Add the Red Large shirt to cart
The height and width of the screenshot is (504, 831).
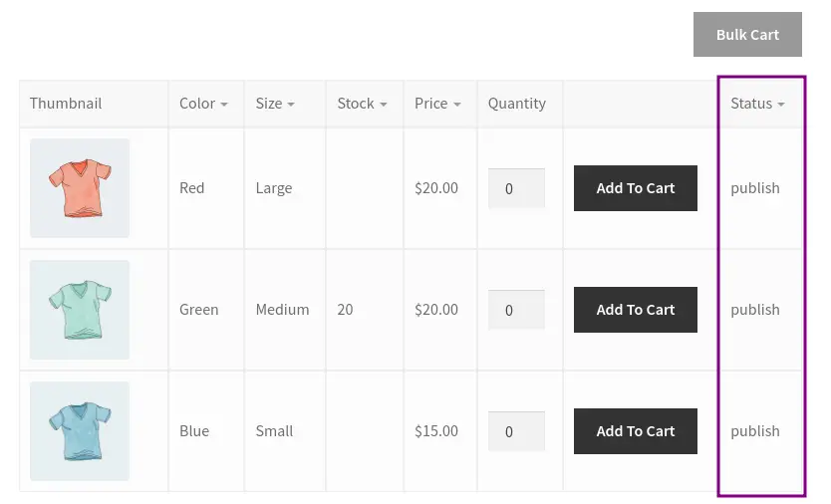click(635, 188)
